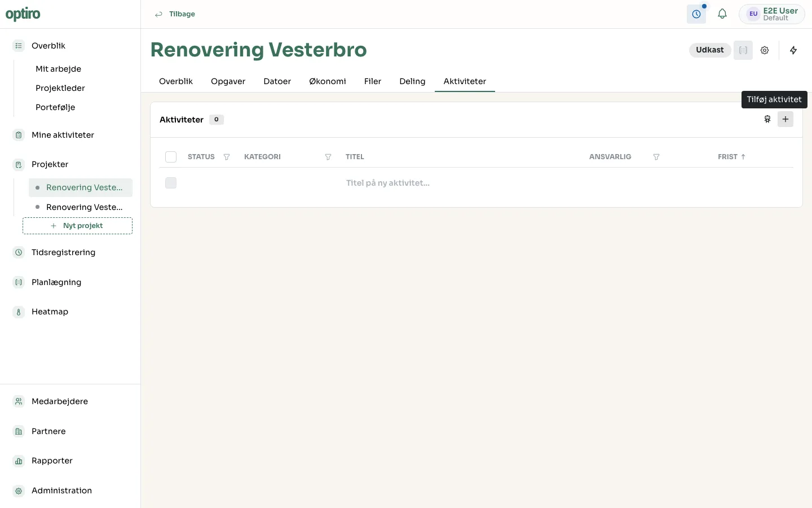Click the planning grid icon beside Udkast
The height and width of the screenshot is (508, 812).
coord(743,50)
